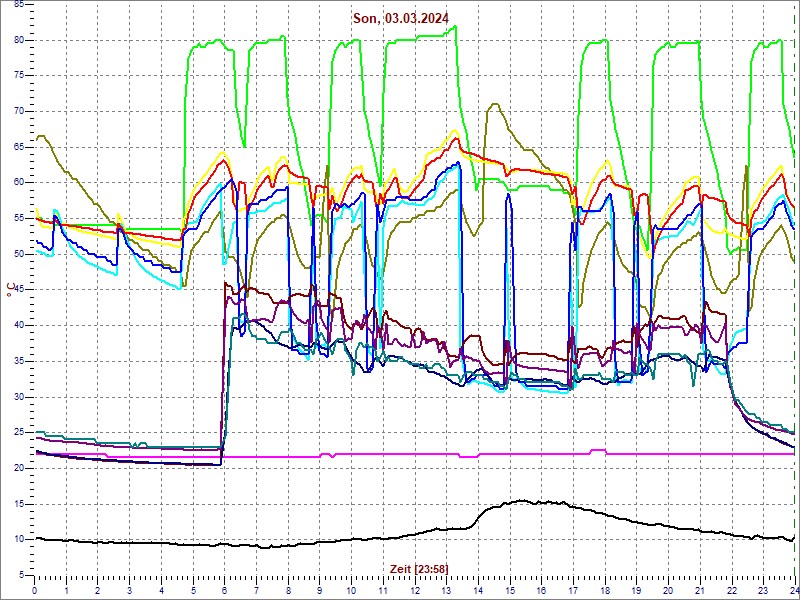The width and height of the screenshot is (800, 600).
Task: Click '60' on the temperature axis
Action: 19,183
